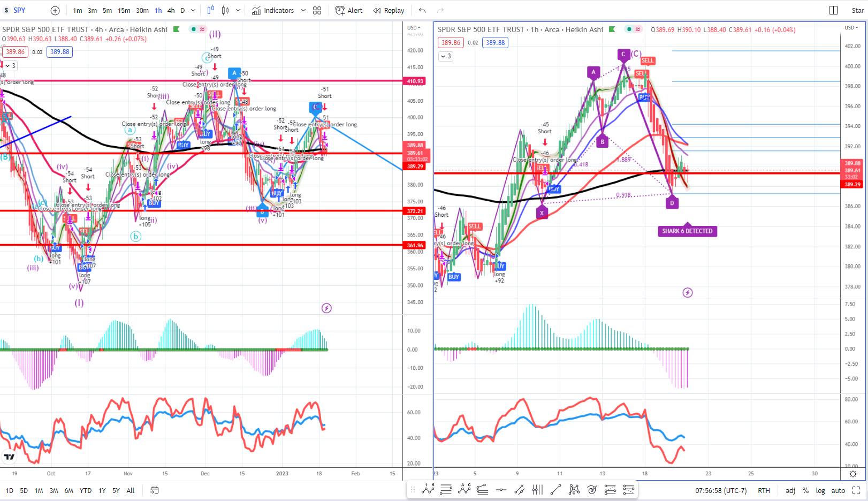Open USD currency dropdown on left chart
The width and height of the screenshot is (868, 501).
[414, 27]
